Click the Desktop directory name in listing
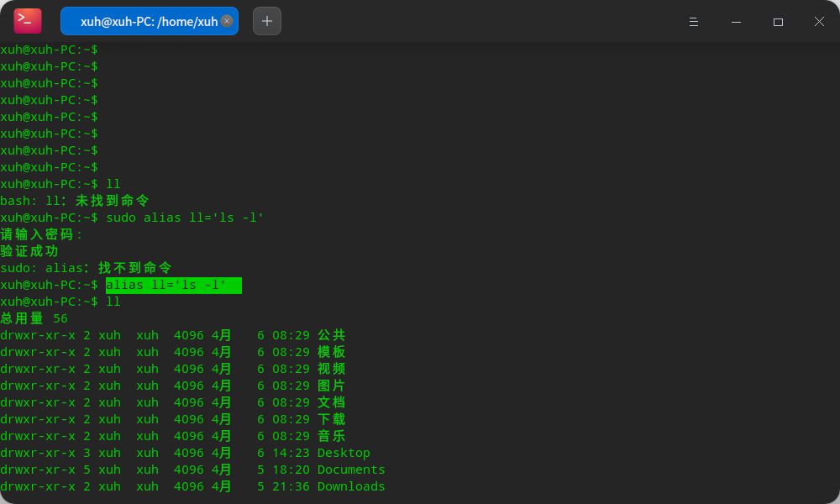 pyautogui.click(x=344, y=453)
